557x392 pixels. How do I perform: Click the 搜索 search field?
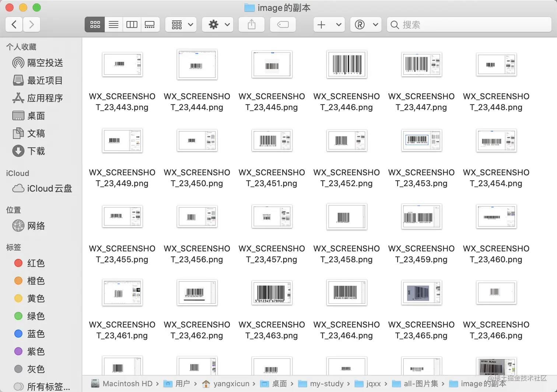tap(469, 25)
